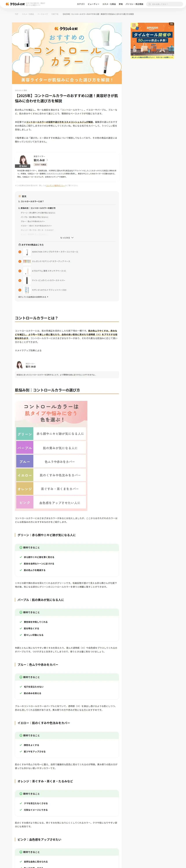Click the heading グリーン：赤ら顔やニキビ跡が気になる人に

click(47, 535)
